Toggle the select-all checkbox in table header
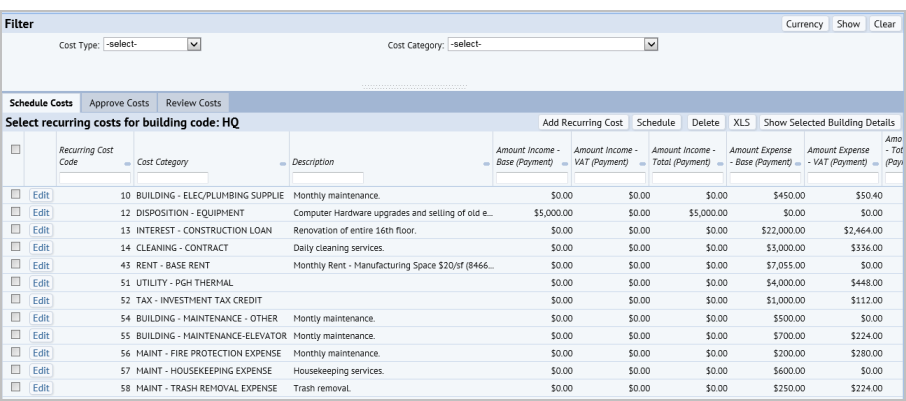The width and height of the screenshot is (906, 401). (x=15, y=150)
